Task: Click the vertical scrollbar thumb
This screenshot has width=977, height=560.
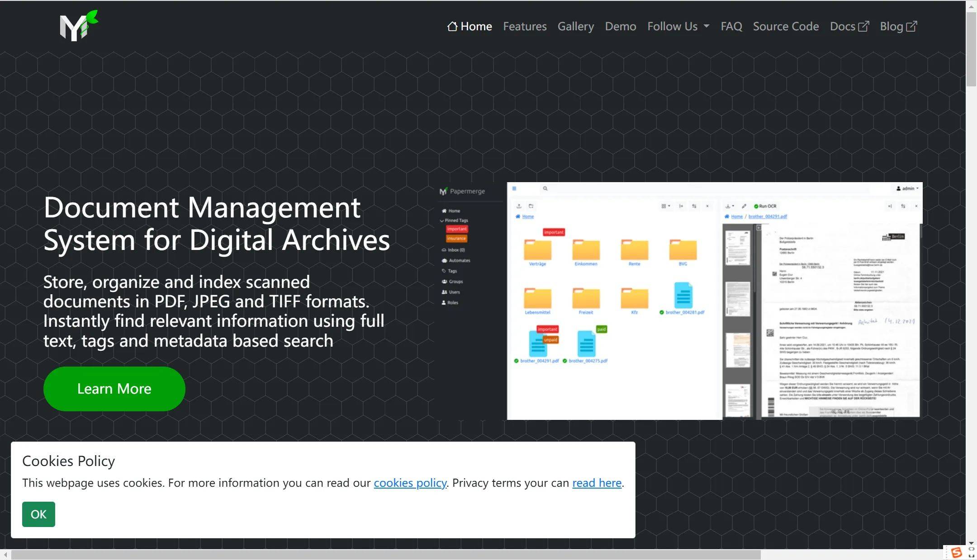Action: click(971, 49)
